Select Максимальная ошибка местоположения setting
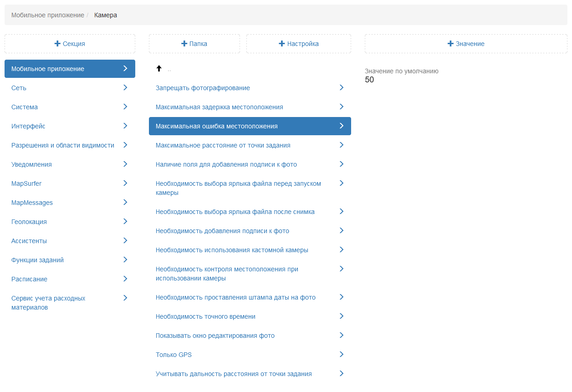This screenshot has width=572, height=392. pyautogui.click(x=250, y=126)
